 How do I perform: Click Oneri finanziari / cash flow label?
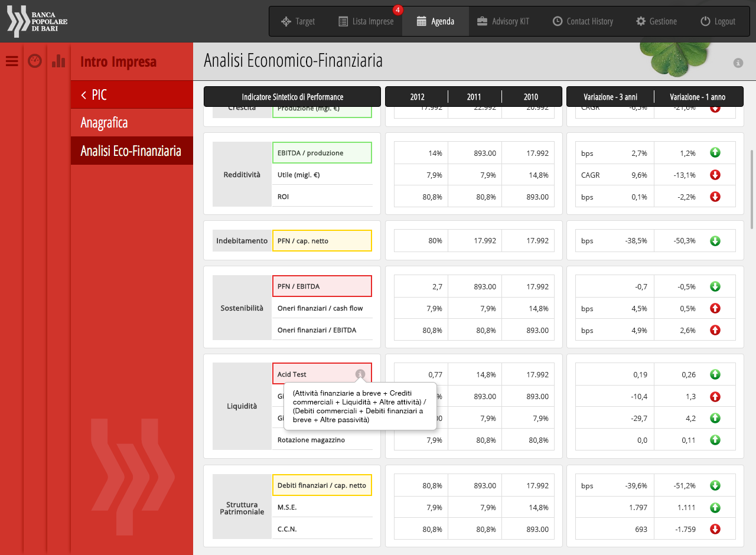tap(320, 308)
